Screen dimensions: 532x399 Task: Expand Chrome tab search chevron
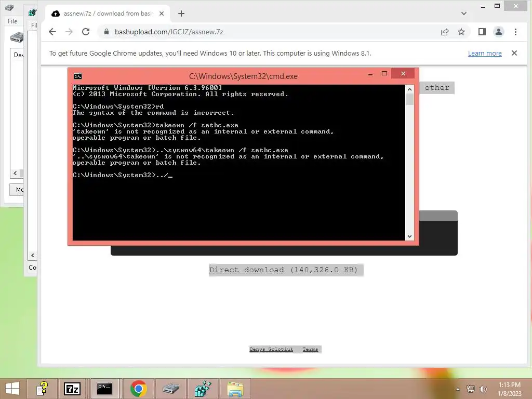464,14
